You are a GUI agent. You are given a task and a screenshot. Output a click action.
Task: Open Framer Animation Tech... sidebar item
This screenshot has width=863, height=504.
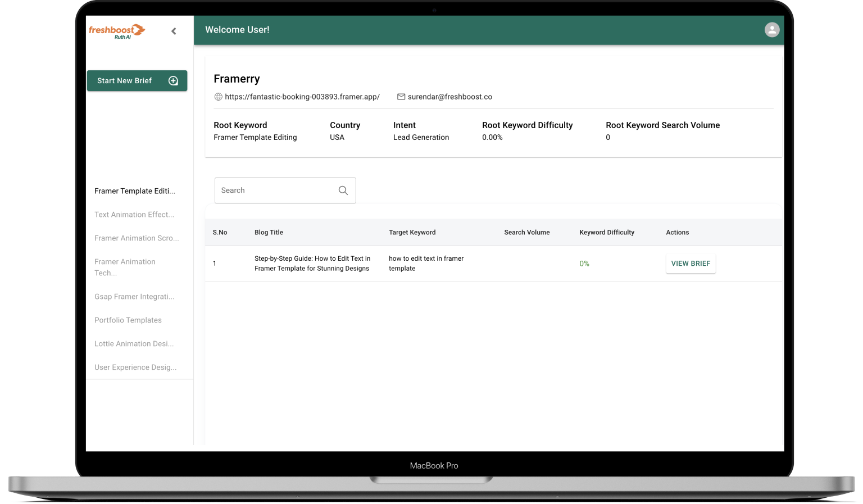click(x=125, y=267)
